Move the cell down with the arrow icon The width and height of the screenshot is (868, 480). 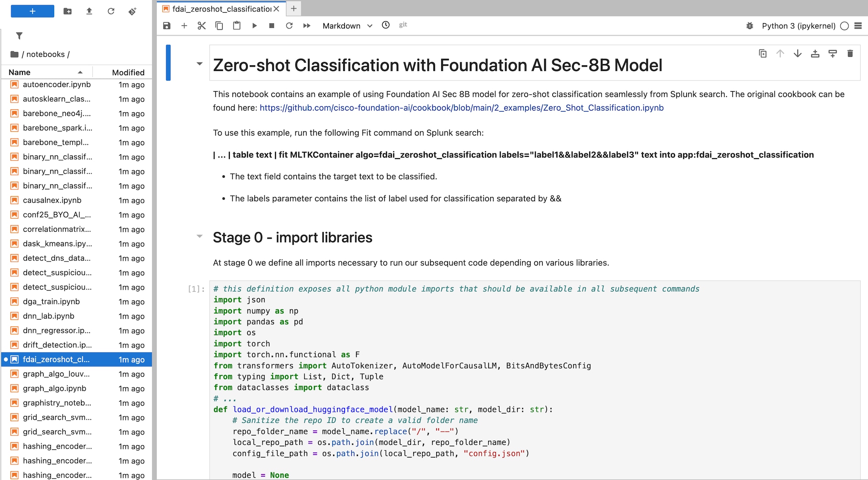(798, 54)
